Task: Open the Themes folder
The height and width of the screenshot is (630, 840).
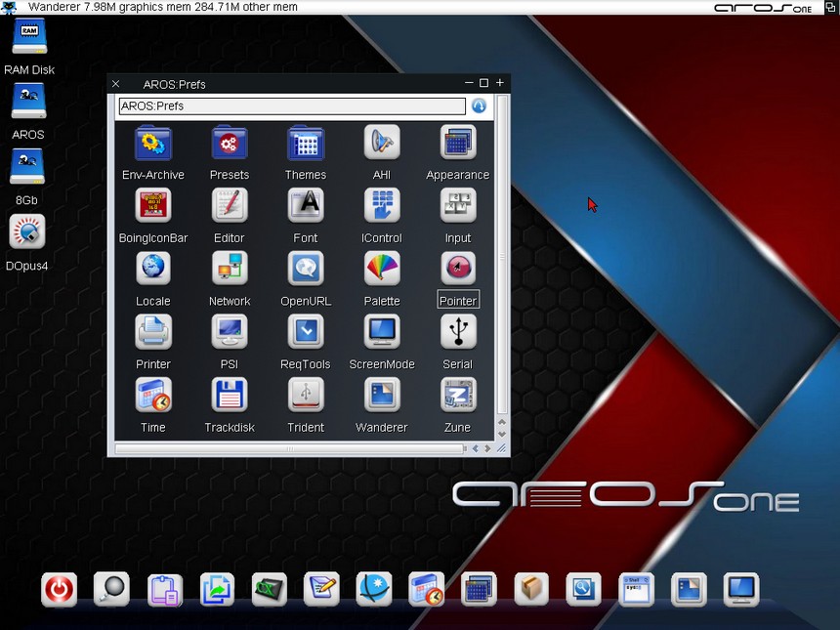Action: coord(305,143)
